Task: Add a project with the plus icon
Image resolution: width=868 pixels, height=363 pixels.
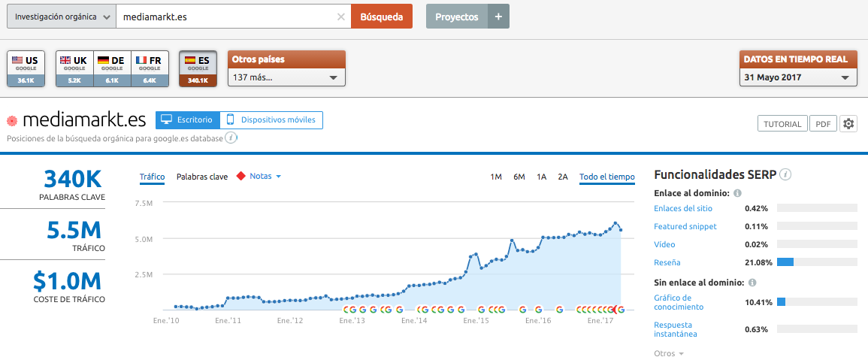Action: click(x=498, y=17)
